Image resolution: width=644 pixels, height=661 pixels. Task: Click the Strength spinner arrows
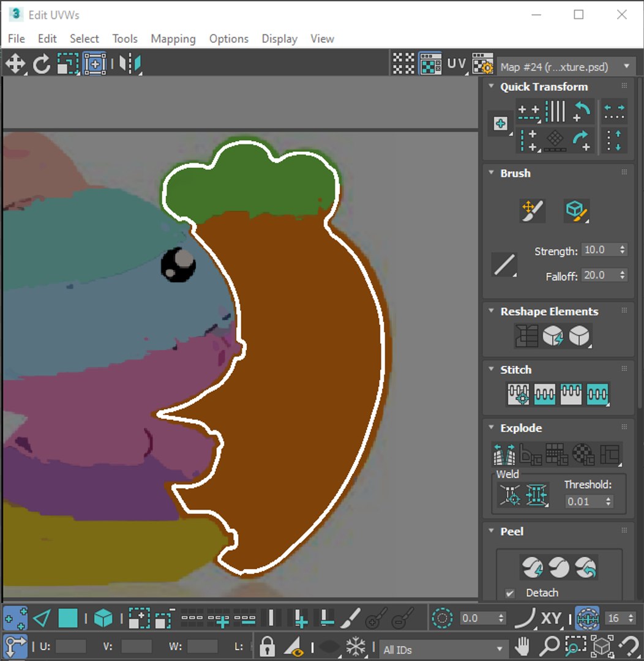623,250
